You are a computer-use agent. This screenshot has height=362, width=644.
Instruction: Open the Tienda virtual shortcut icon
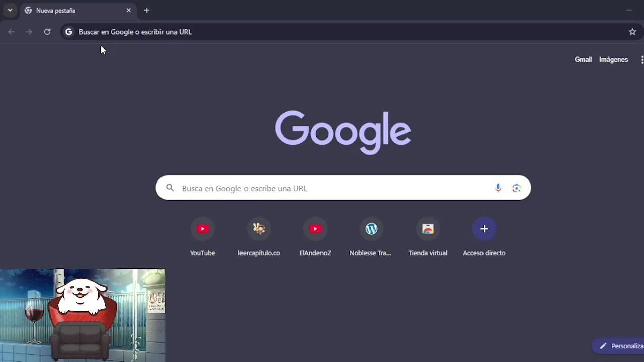(428, 229)
